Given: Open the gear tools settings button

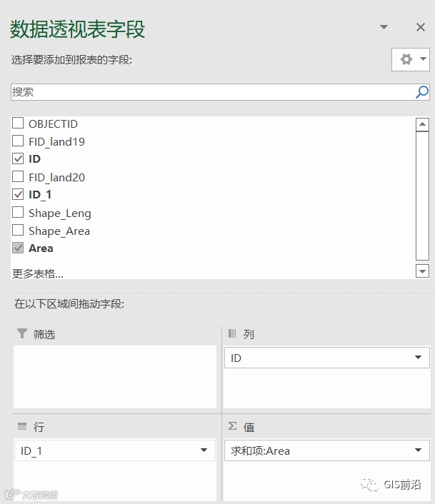Looking at the screenshot, I should [x=407, y=60].
